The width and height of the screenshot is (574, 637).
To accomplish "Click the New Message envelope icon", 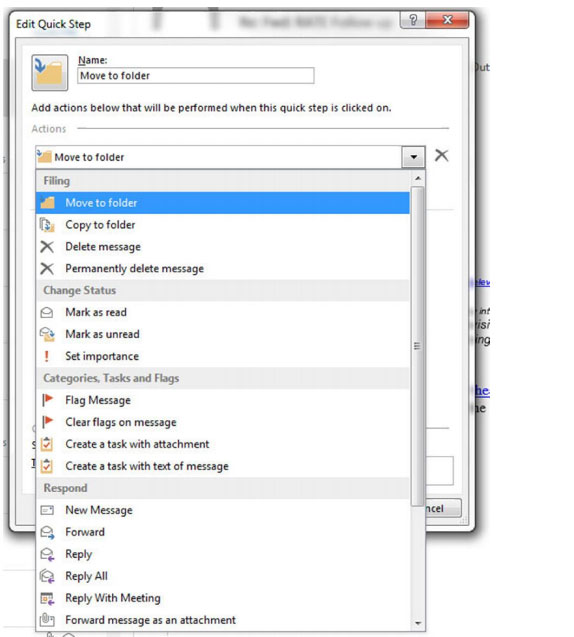I will 47,510.
